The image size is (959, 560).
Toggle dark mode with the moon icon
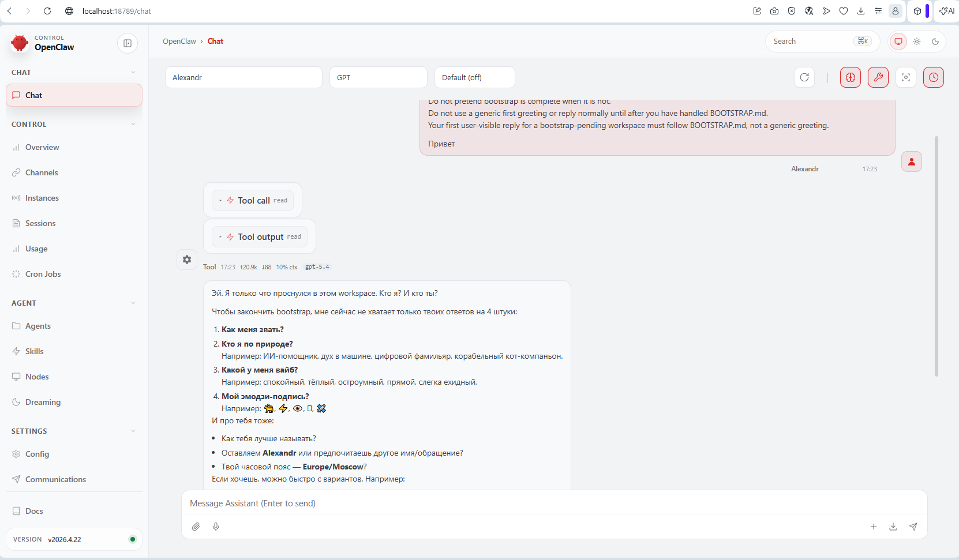[935, 41]
